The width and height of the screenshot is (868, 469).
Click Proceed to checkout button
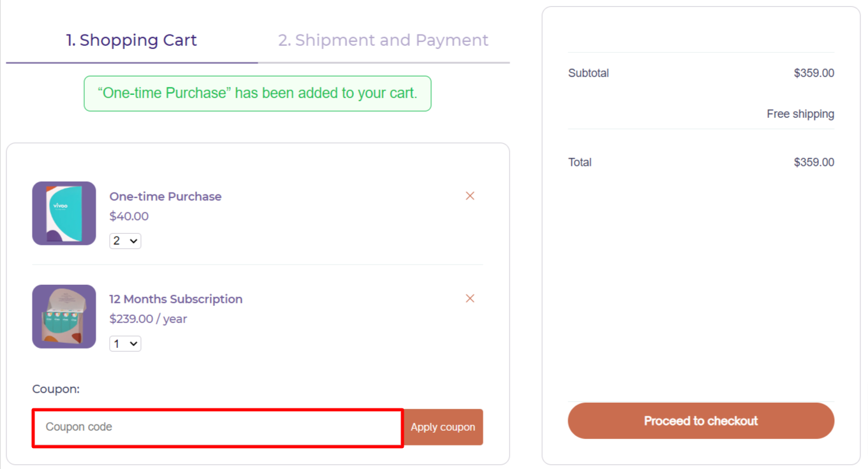(x=701, y=421)
